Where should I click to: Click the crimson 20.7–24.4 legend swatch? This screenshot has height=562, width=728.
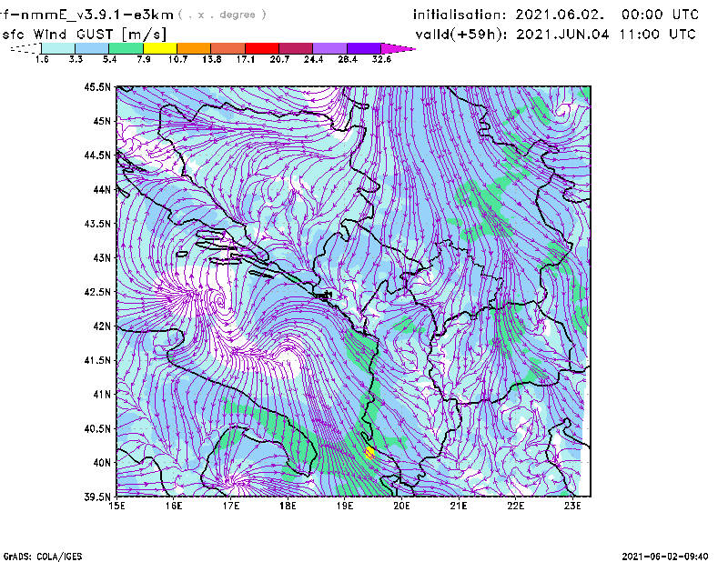coord(296,48)
